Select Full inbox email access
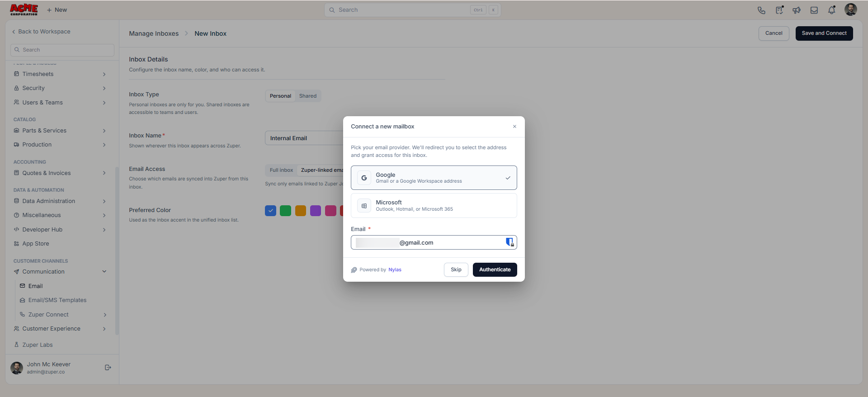The image size is (868, 397). click(281, 170)
